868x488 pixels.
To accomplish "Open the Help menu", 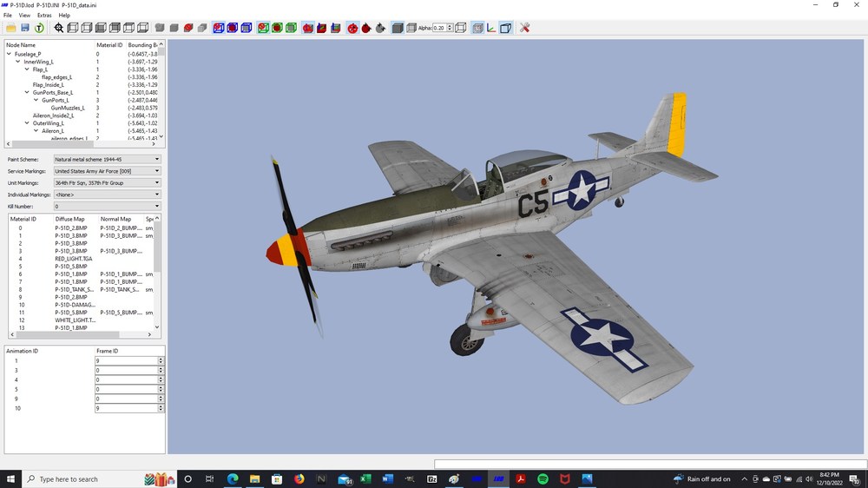I will [64, 15].
